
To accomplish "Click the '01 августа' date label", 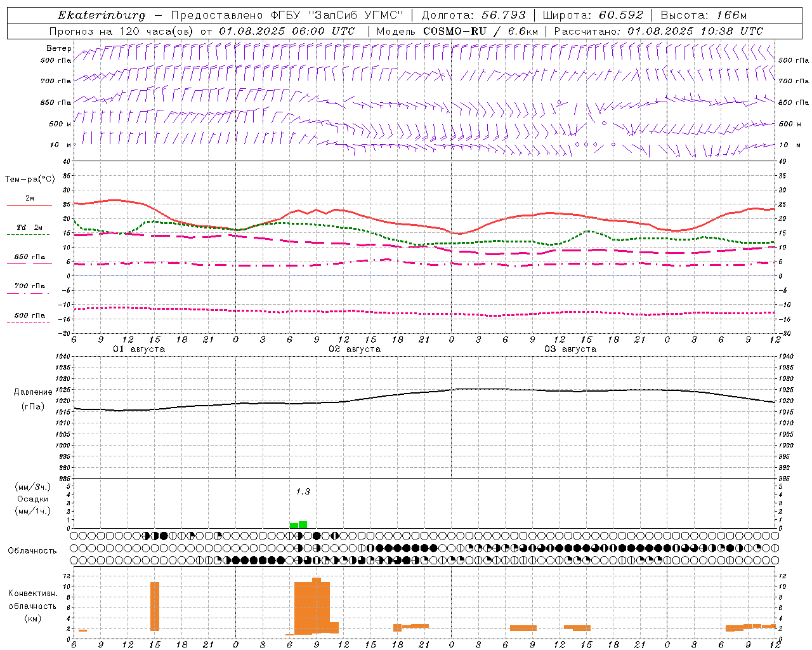I will [139, 349].
